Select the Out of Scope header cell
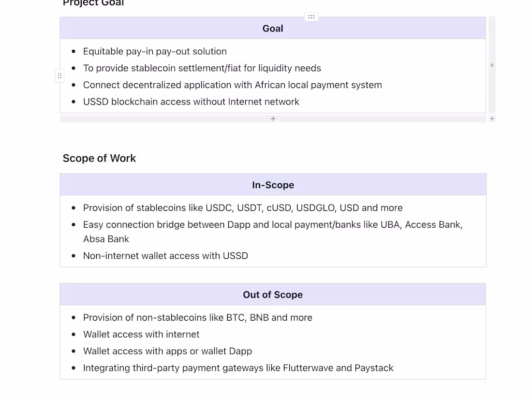 pyautogui.click(x=273, y=295)
